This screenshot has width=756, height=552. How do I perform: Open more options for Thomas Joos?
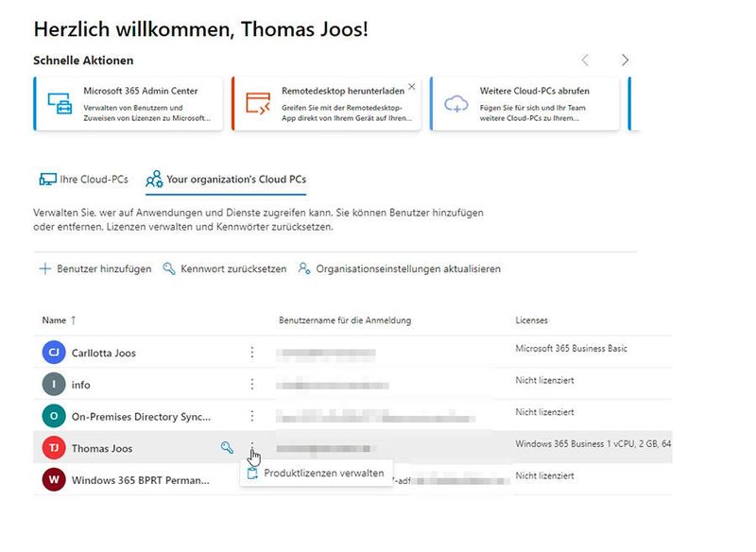coord(252,446)
